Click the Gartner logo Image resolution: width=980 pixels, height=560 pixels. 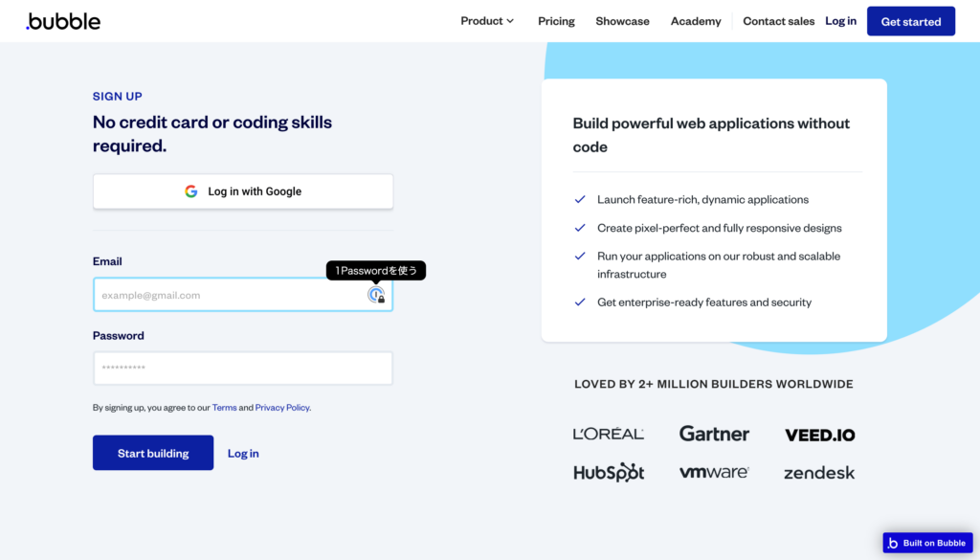(714, 434)
